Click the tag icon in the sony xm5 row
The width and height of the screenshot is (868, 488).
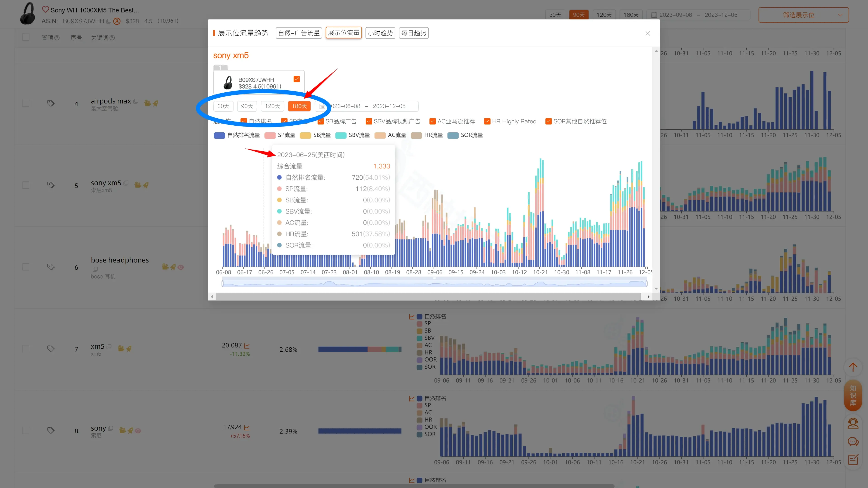[51, 185]
